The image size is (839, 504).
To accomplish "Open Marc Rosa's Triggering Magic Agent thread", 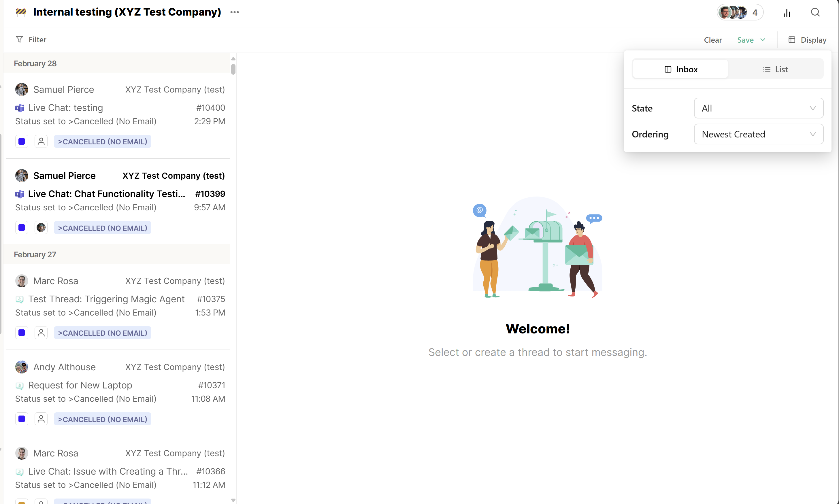I will pos(106,299).
